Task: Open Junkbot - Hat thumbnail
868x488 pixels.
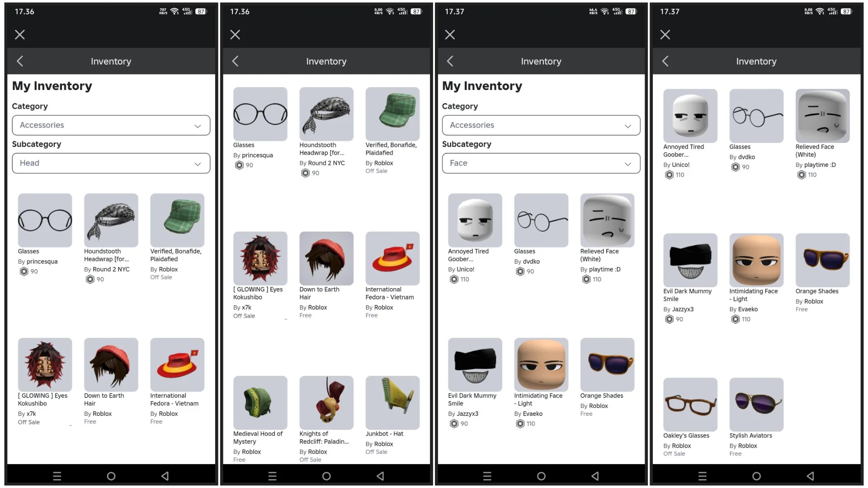Action: (392, 403)
